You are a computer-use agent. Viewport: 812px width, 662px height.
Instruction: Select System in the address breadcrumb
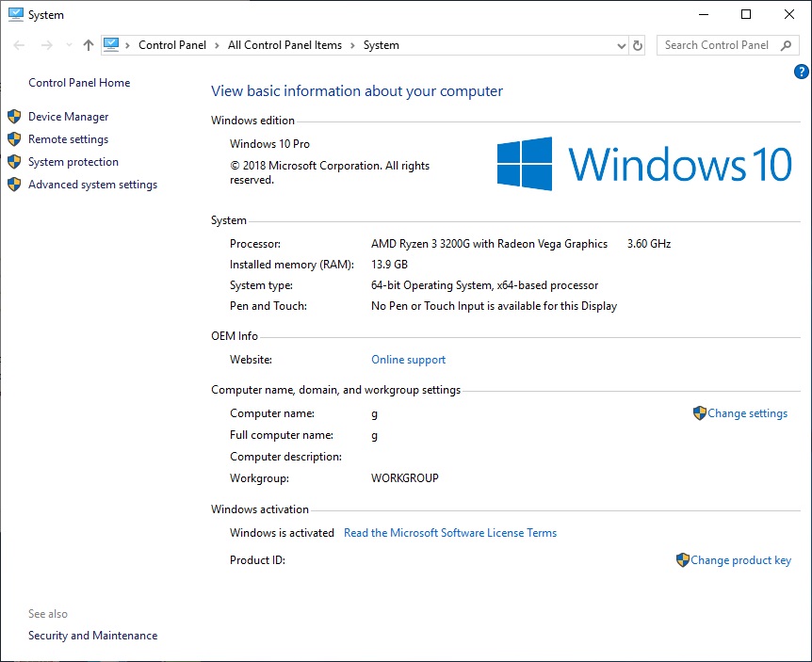[382, 45]
